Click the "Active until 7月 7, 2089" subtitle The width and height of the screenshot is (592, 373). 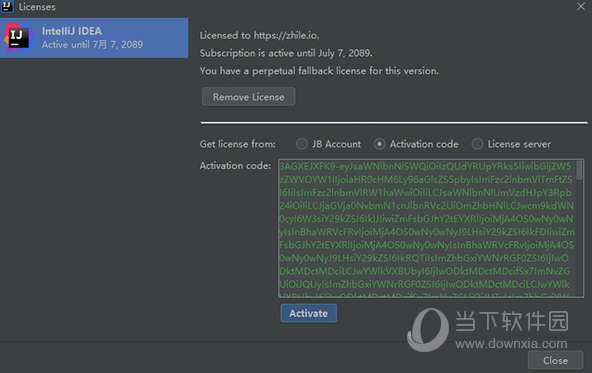pos(92,45)
